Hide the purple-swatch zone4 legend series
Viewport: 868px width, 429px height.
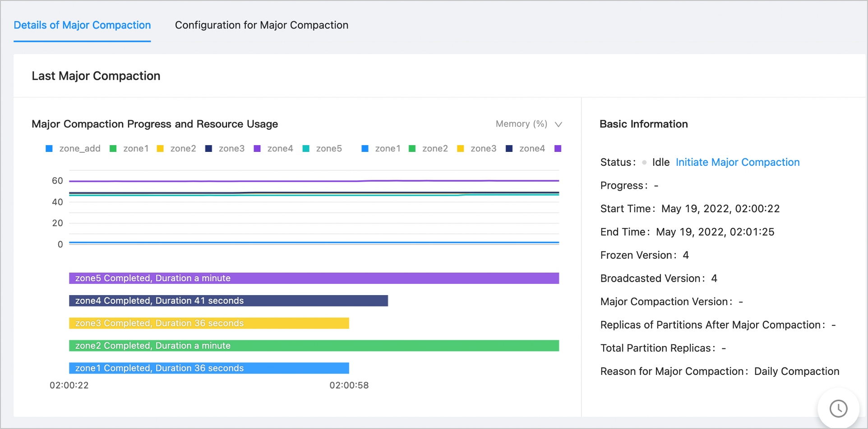point(257,149)
